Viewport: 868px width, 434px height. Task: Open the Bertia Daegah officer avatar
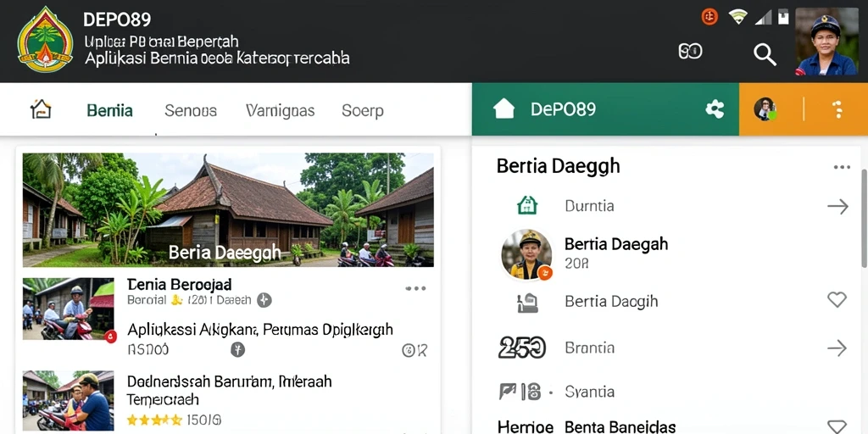coord(526,254)
